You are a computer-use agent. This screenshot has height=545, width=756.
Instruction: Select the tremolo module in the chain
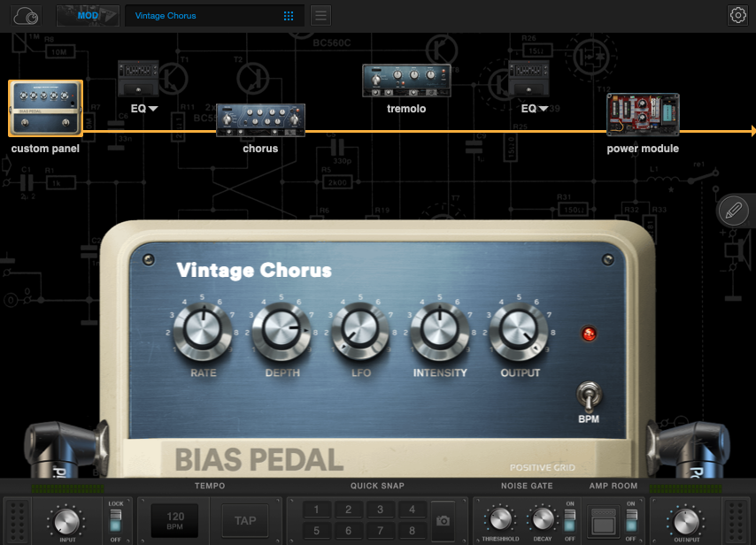tap(406, 80)
